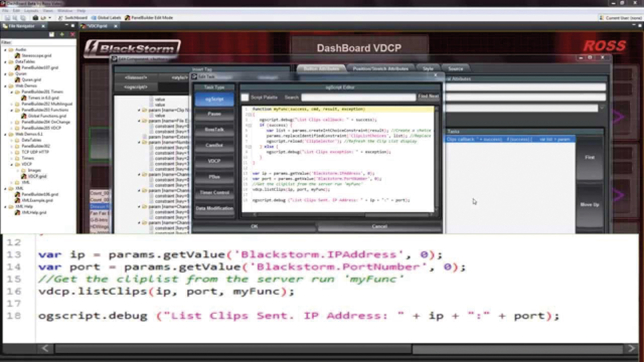Select the CamBot task type
The height and width of the screenshot is (362, 644).
214,146
